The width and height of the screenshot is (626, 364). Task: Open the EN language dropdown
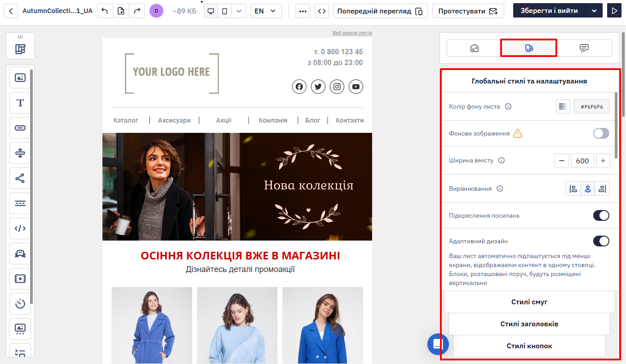tap(266, 11)
